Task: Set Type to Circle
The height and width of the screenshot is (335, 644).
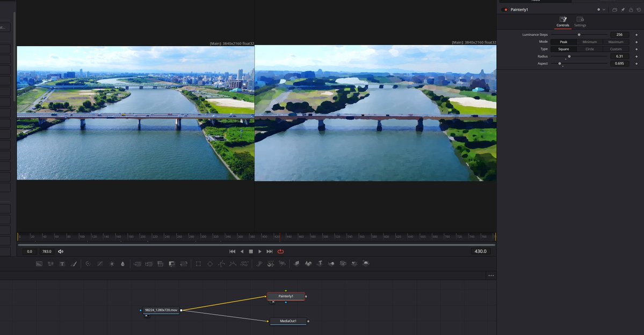Action: [x=589, y=49]
